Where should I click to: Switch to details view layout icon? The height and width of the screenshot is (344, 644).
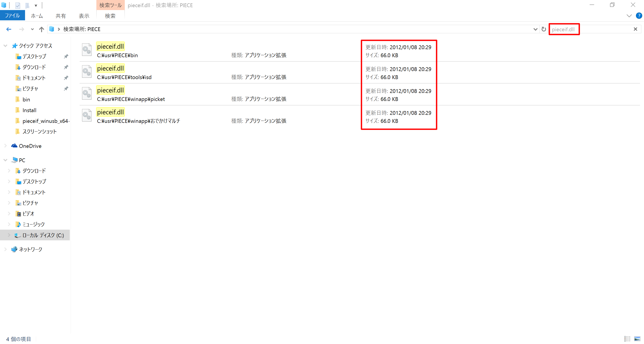(627, 339)
